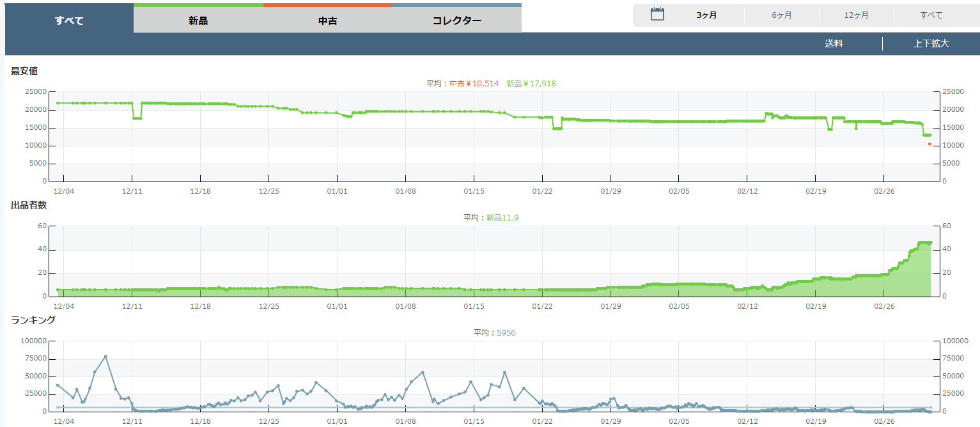Click the seller count peak at the chart's right end
The height and width of the screenshot is (427, 980).
click(x=924, y=243)
